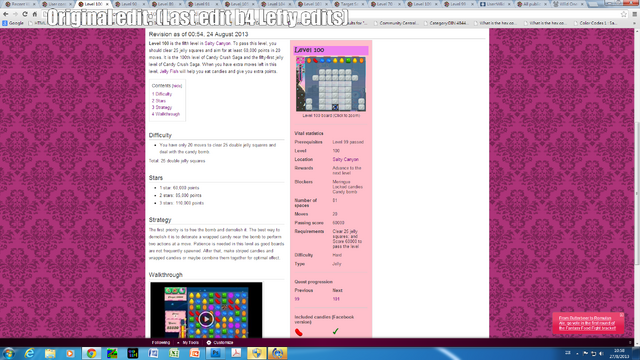Open the browser Home button
The width and height of the screenshot is (640, 360).
[x=35, y=14]
